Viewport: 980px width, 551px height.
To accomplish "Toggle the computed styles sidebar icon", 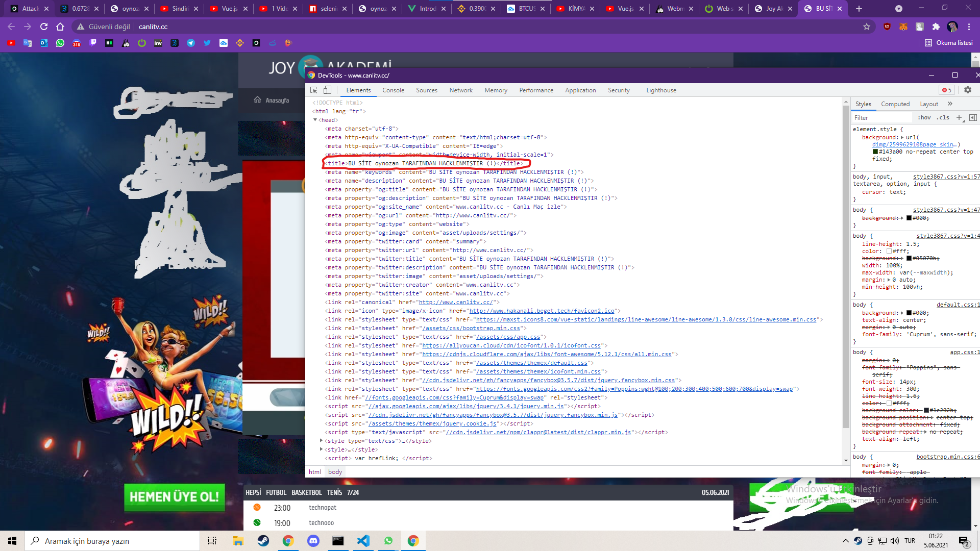I will 973,118.
